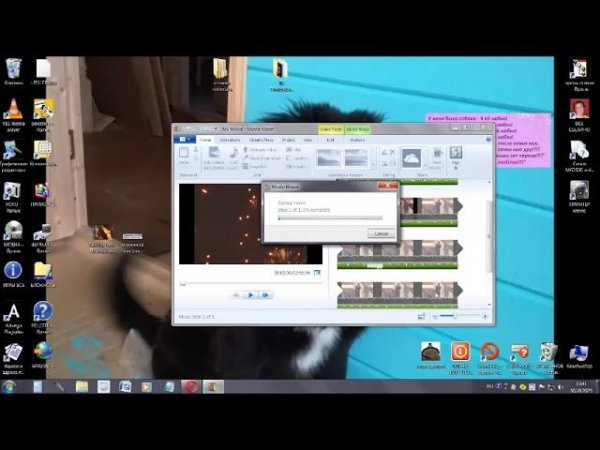Image resolution: width=600 pixels, height=450 pixels.
Task: Cancel the movie saving dialog
Action: tap(381, 233)
